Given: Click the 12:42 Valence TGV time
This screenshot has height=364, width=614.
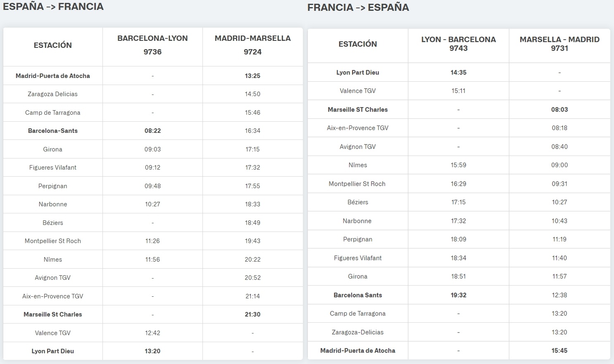Looking at the screenshot, I should 152,333.
